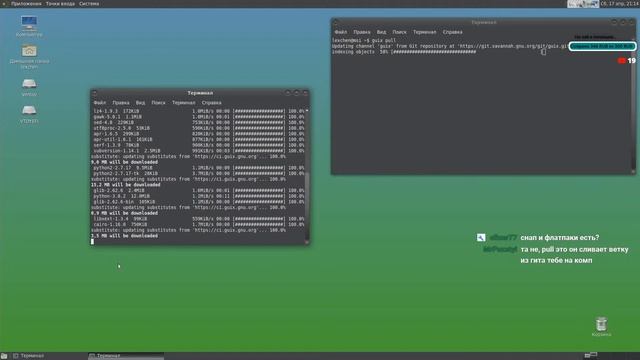Open Справка menu in the guix pull Terminal
Screen dimensions: 640x360
coord(453,32)
